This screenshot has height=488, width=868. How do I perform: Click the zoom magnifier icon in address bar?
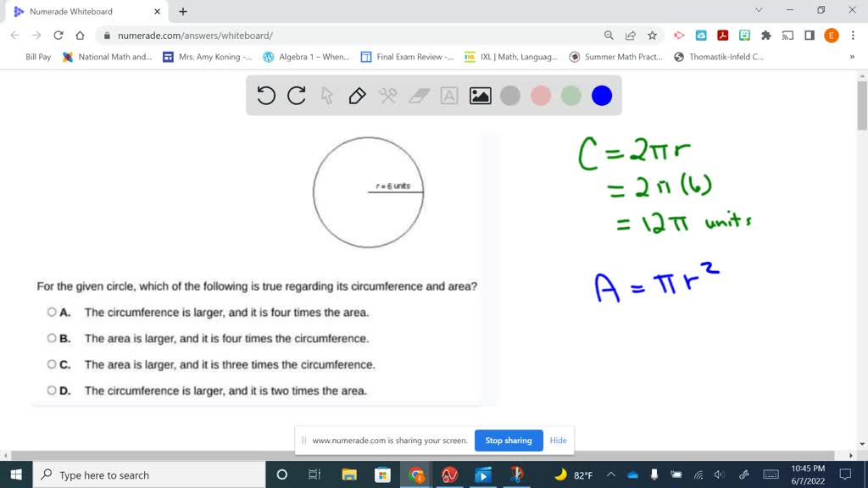tap(609, 36)
